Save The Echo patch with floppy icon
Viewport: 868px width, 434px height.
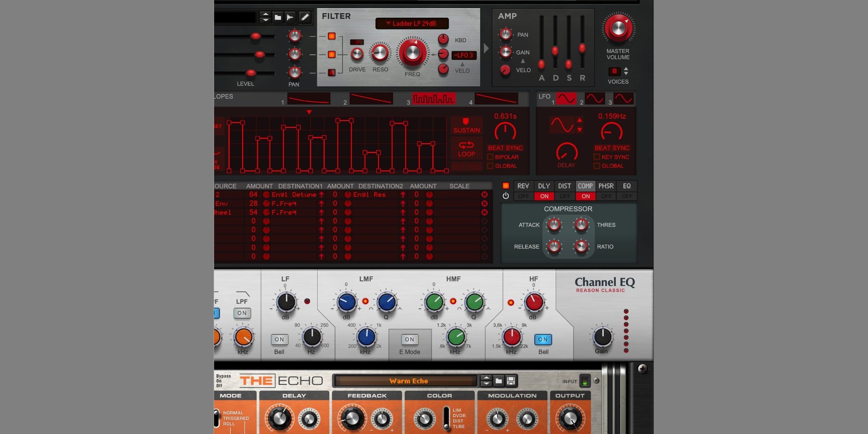pos(511,381)
